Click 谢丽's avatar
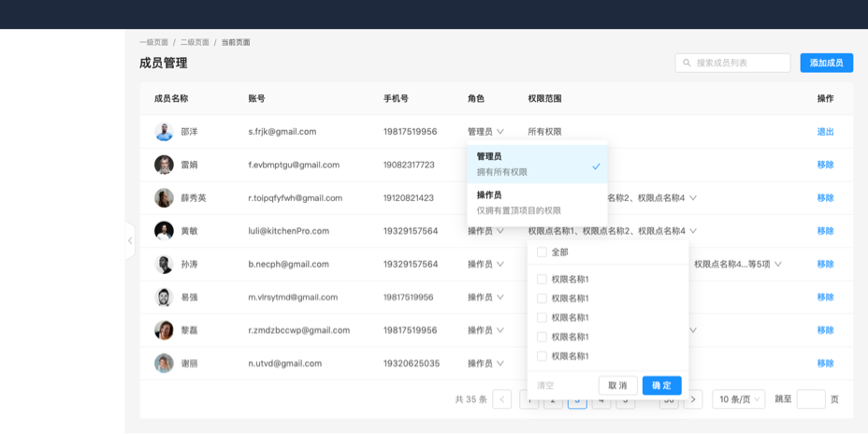The width and height of the screenshot is (868, 434). (x=164, y=363)
